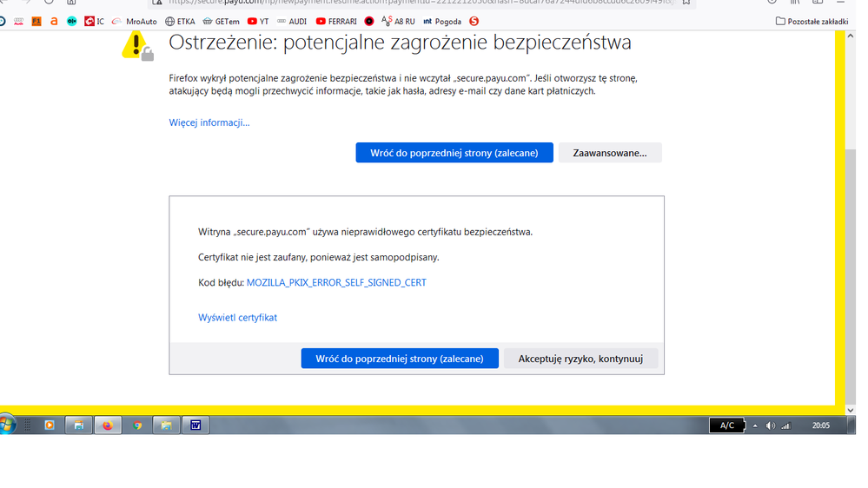Click the volume speaker tray icon
The image size is (868, 488).
(770, 425)
